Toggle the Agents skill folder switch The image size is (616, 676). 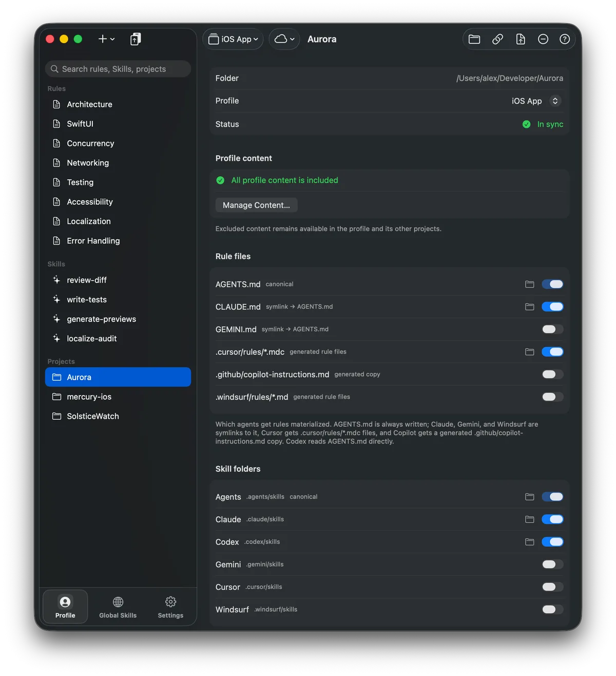click(x=552, y=497)
